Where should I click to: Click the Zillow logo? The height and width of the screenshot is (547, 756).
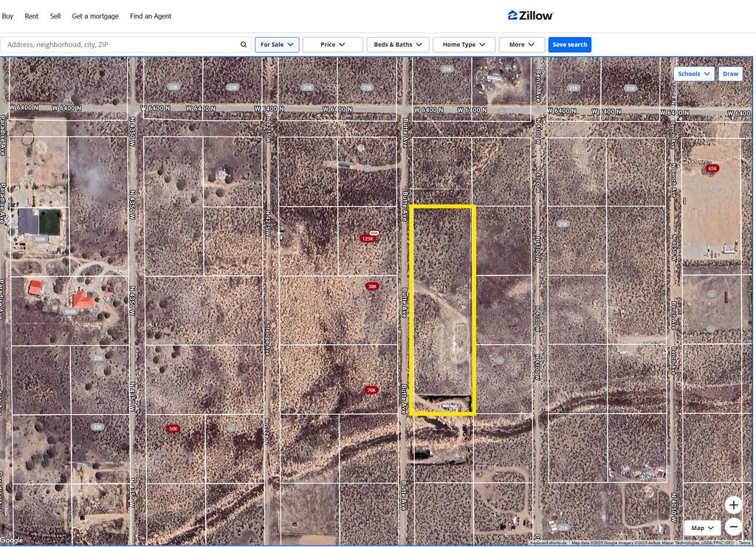click(x=530, y=16)
